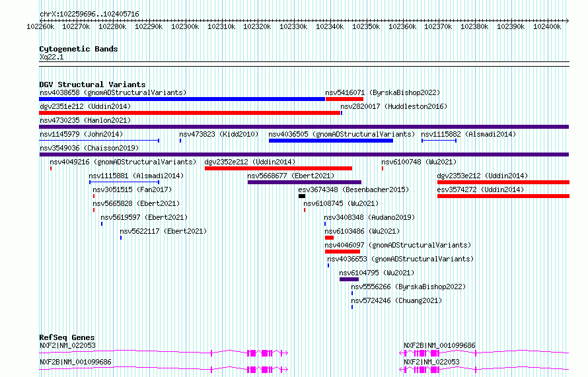The width and height of the screenshot is (588, 377).
Task: Click the dgv2352e212 Uddin2014 red bar
Action: 278,168
